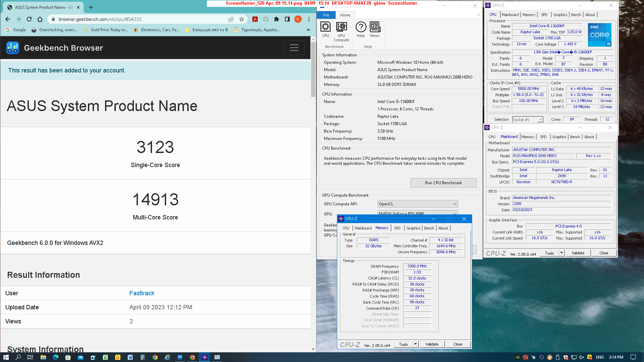
Task: Open the Windows Start menu
Action: point(6,357)
